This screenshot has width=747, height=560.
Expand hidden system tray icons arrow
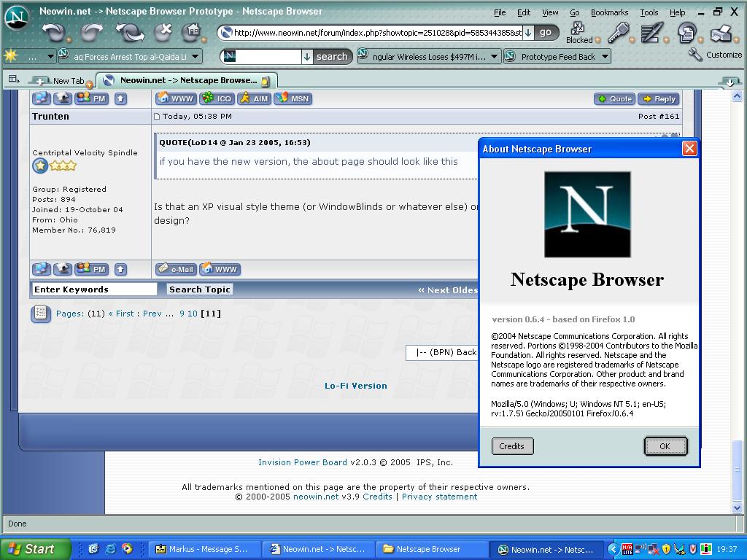613,549
